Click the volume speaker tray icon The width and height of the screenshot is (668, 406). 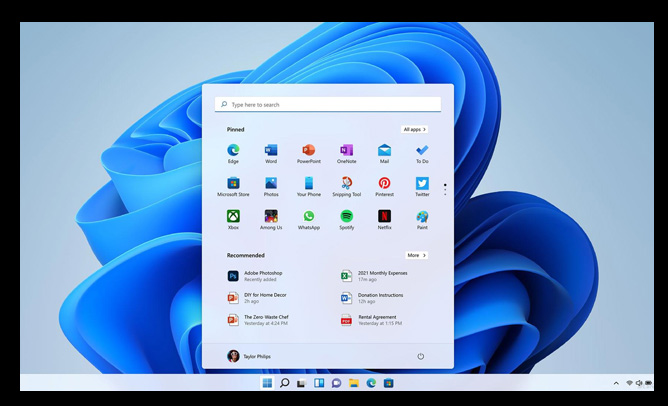(639, 383)
